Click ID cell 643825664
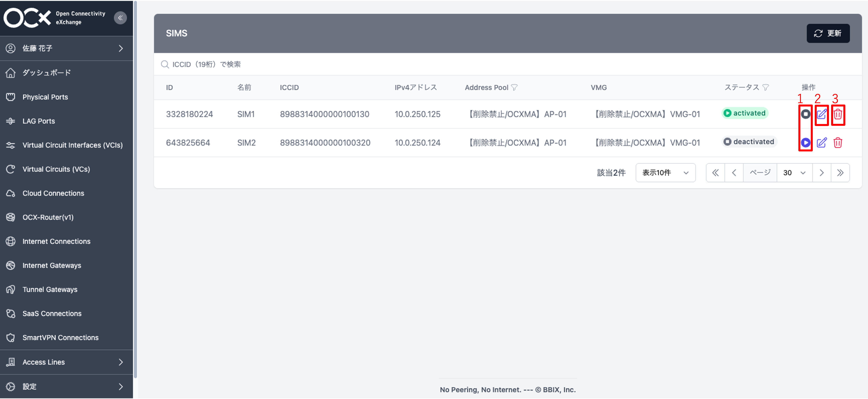The height and width of the screenshot is (399, 868). coord(188,143)
